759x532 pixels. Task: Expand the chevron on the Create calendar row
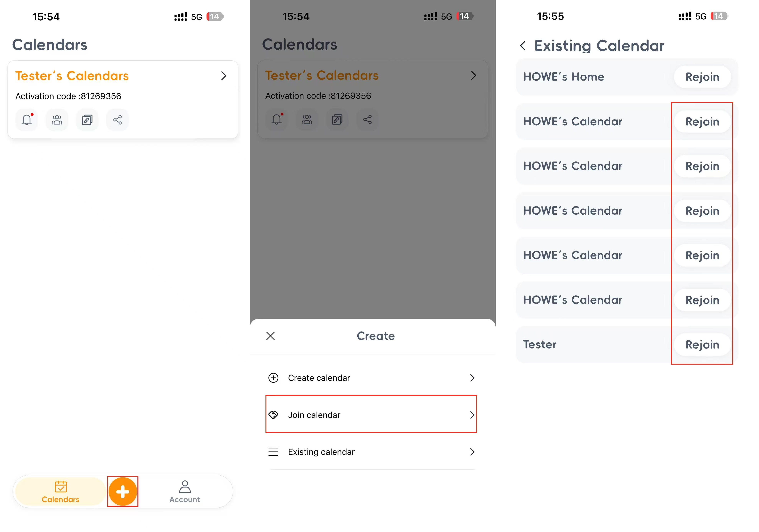pos(472,378)
